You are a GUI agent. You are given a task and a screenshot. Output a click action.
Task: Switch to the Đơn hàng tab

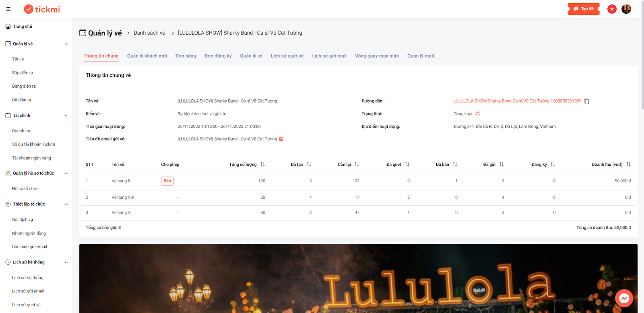coord(186,56)
